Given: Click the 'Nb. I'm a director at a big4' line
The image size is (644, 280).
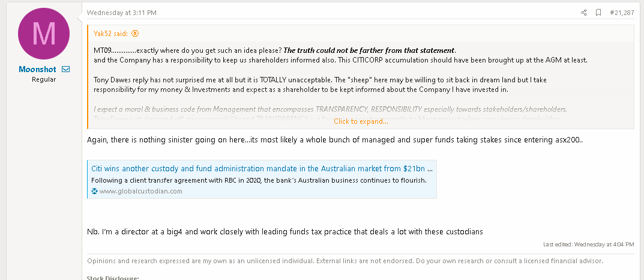Looking at the screenshot, I should coord(284,231).
